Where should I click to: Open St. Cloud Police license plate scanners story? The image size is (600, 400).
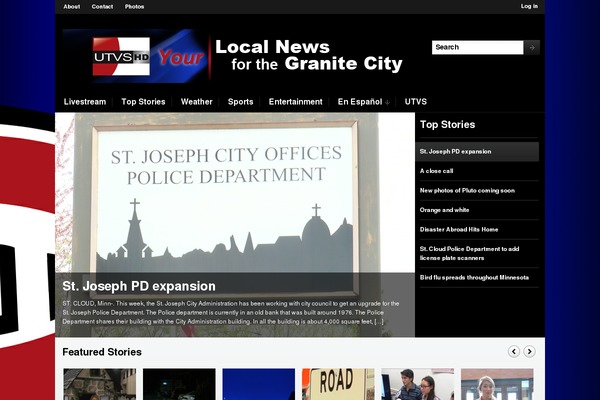tap(470, 253)
